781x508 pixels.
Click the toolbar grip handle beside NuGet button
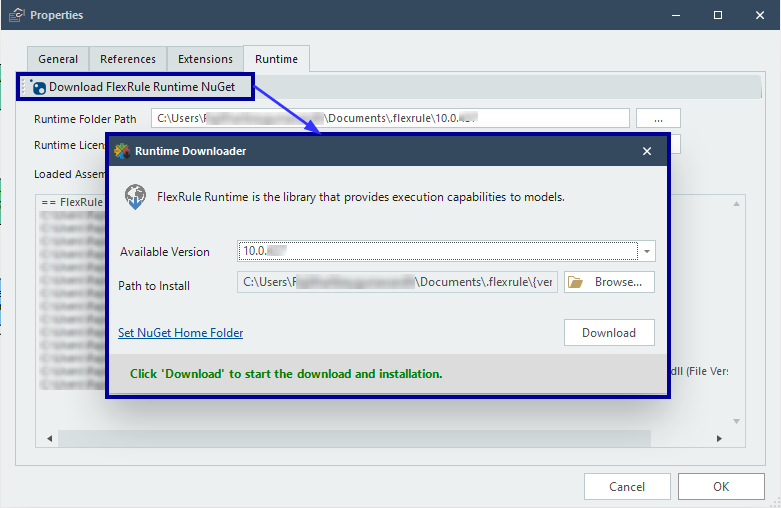23,87
